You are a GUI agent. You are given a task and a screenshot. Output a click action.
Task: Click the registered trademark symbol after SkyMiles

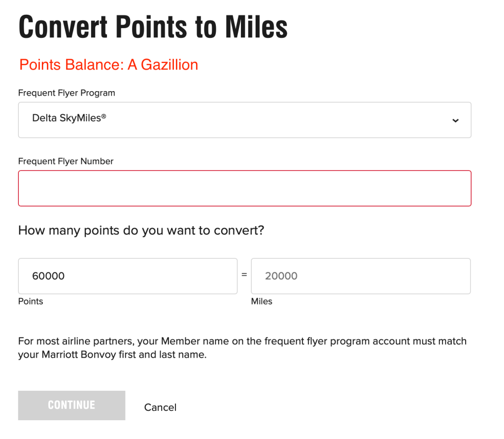[103, 116]
